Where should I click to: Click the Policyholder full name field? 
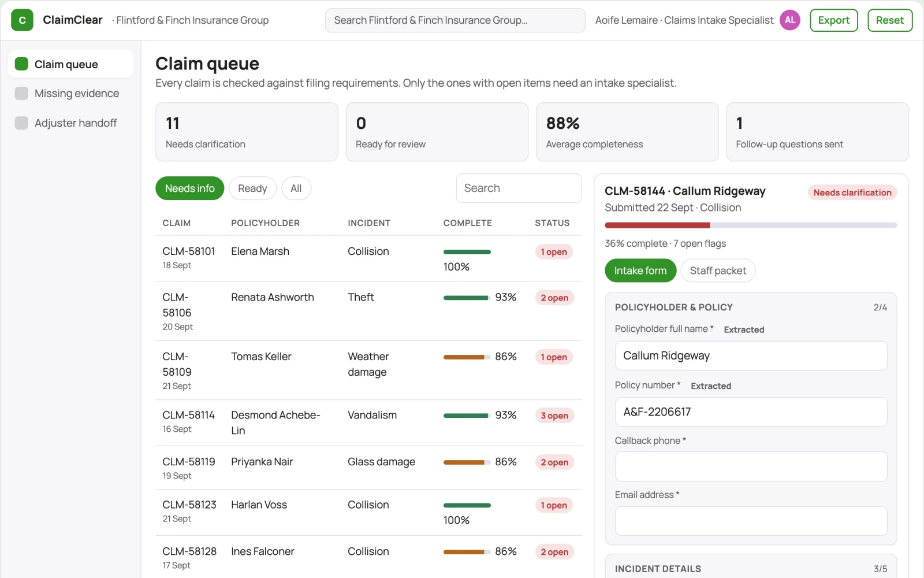click(x=751, y=355)
